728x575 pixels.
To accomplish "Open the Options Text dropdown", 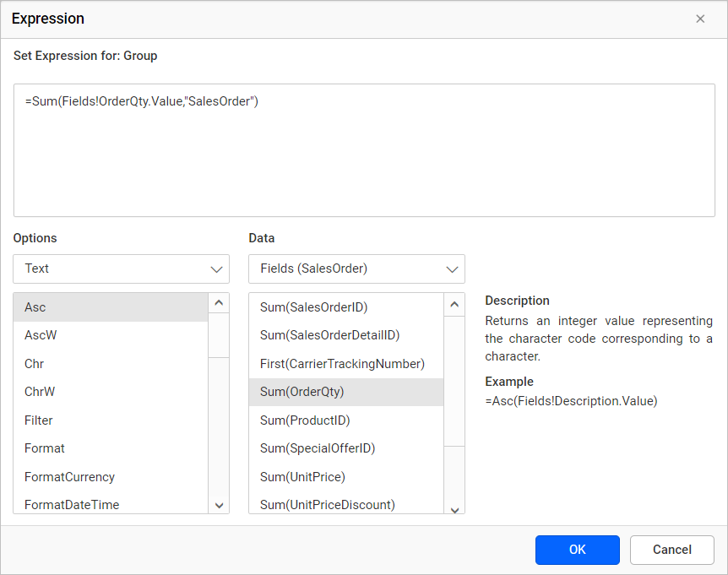I will (x=121, y=269).
